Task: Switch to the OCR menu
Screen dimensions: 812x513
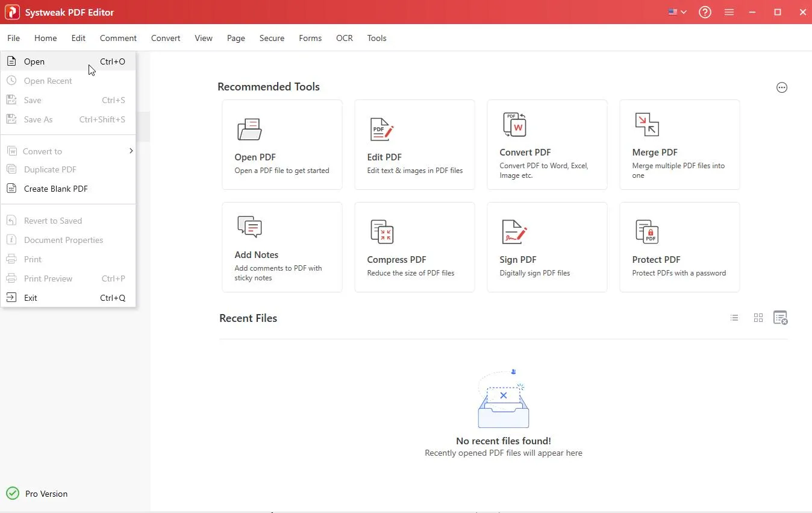Action: click(x=344, y=38)
